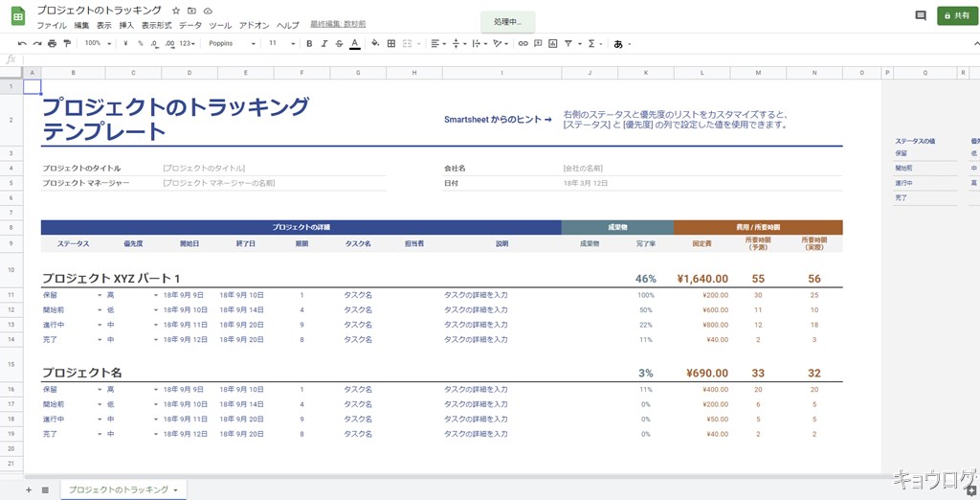Open the アドオン menu
This screenshot has width=980, height=500.
[254, 26]
